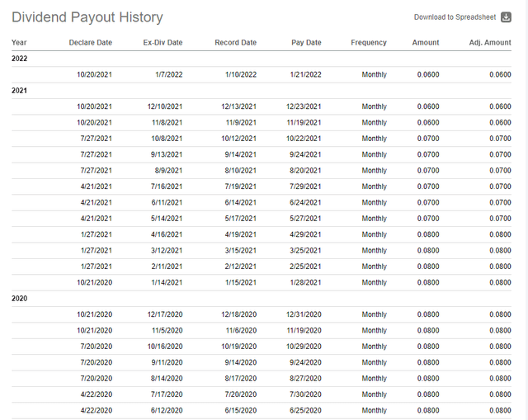Select ex-div date 8/9/2021
The height and width of the screenshot is (420, 528).
168,171
